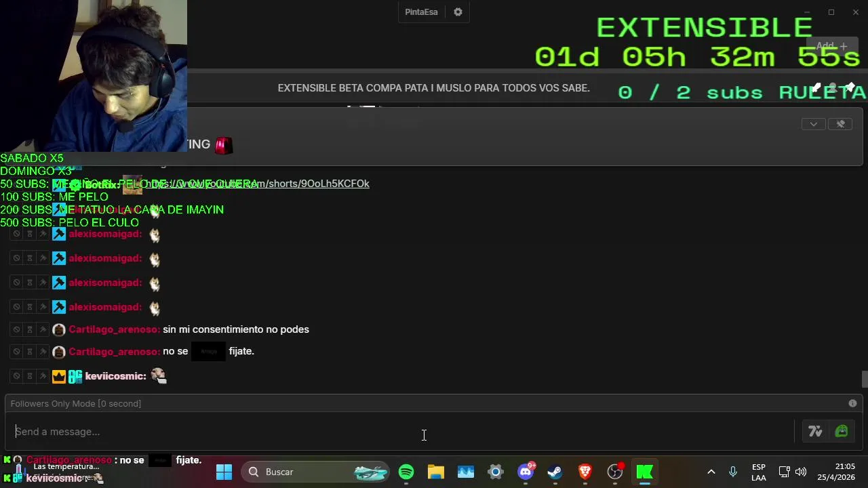
Task: Click the Kick app taskbar icon
Action: (645, 472)
